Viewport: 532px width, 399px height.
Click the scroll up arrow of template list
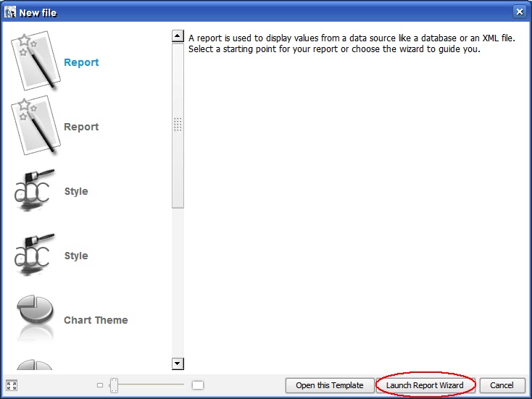tap(178, 35)
